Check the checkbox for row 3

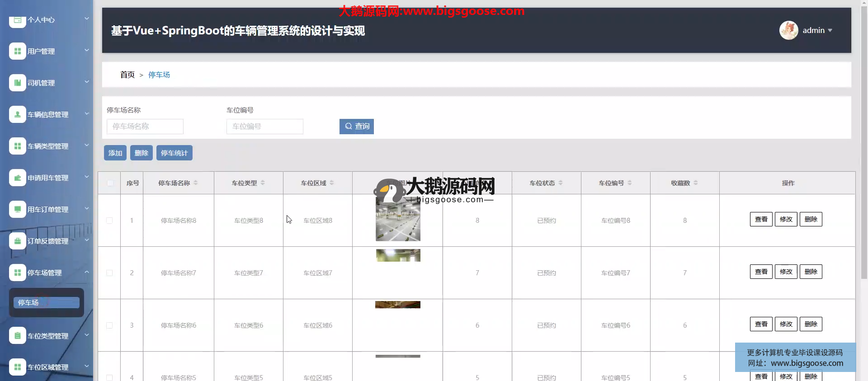(x=109, y=325)
